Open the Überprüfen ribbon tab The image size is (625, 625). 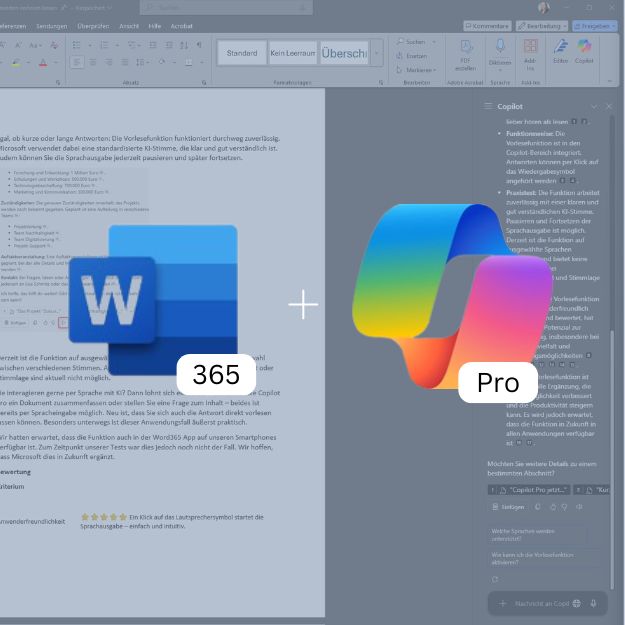pos(93,26)
